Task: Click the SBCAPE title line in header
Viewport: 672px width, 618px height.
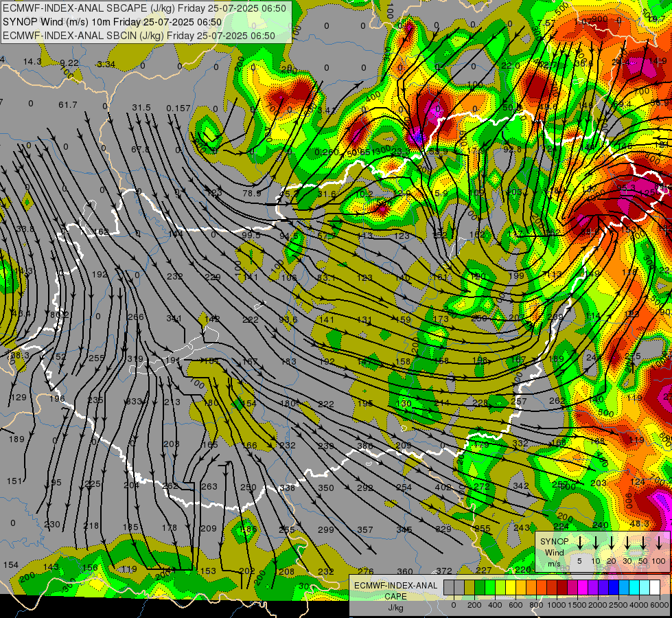Action: [x=144, y=8]
